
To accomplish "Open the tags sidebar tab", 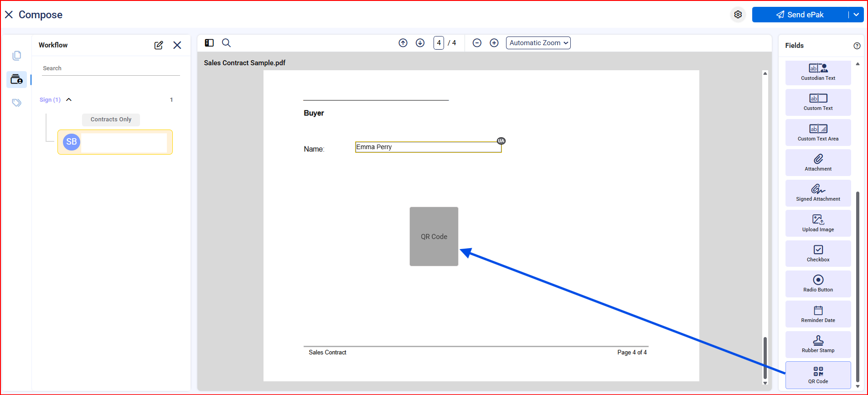I will [17, 103].
